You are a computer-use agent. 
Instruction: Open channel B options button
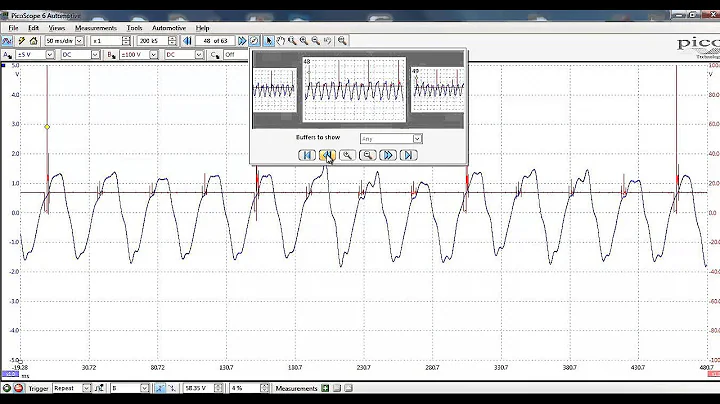click(111, 55)
